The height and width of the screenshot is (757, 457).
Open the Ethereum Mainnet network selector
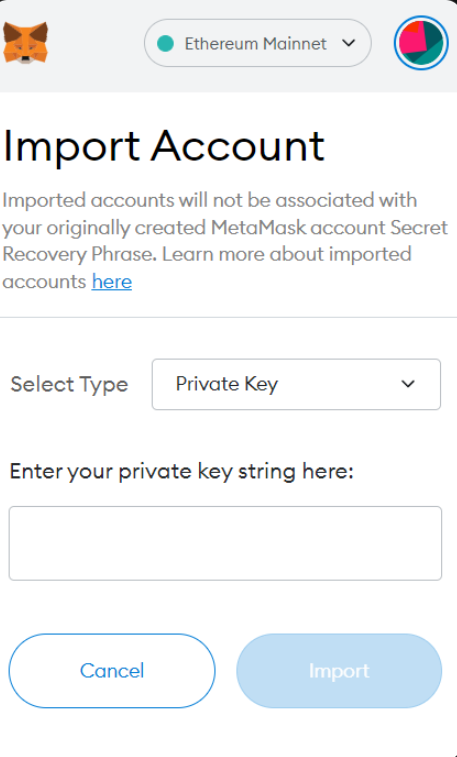tap(258, 43)
